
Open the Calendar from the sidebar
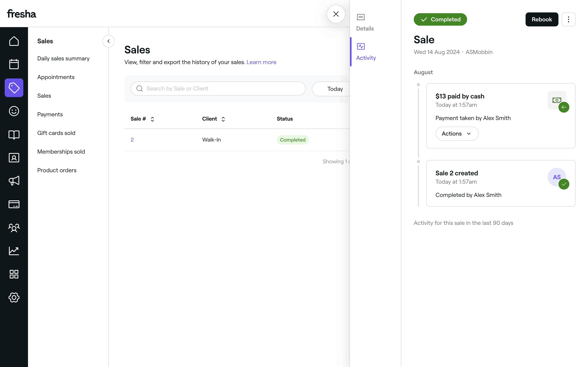(x=14, y=64)
